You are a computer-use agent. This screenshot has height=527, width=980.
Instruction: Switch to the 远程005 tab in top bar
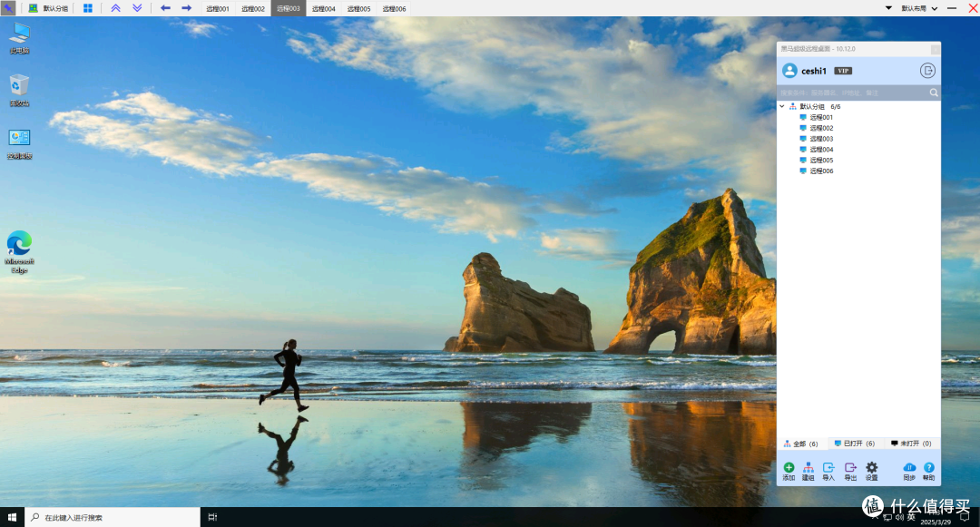(x=358, y=9)
